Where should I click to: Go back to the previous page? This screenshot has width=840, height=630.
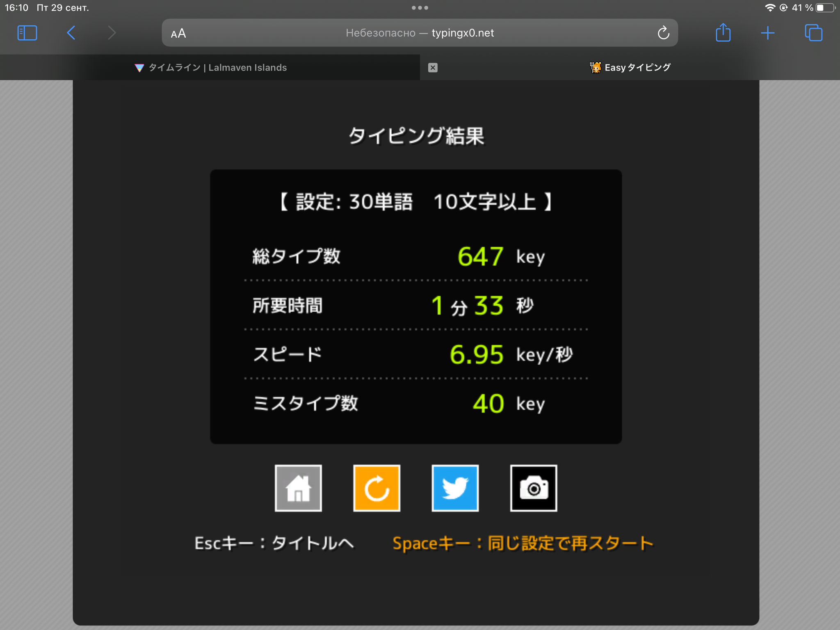tap(71, 33)
